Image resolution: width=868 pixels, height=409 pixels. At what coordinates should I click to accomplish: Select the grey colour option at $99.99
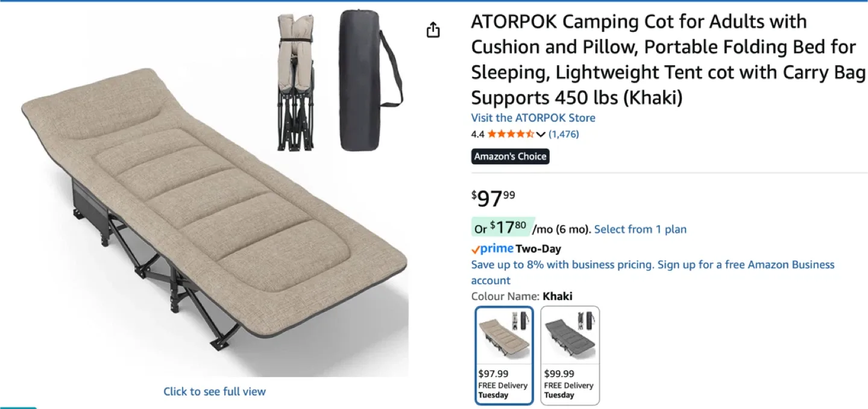coord(570,355)
